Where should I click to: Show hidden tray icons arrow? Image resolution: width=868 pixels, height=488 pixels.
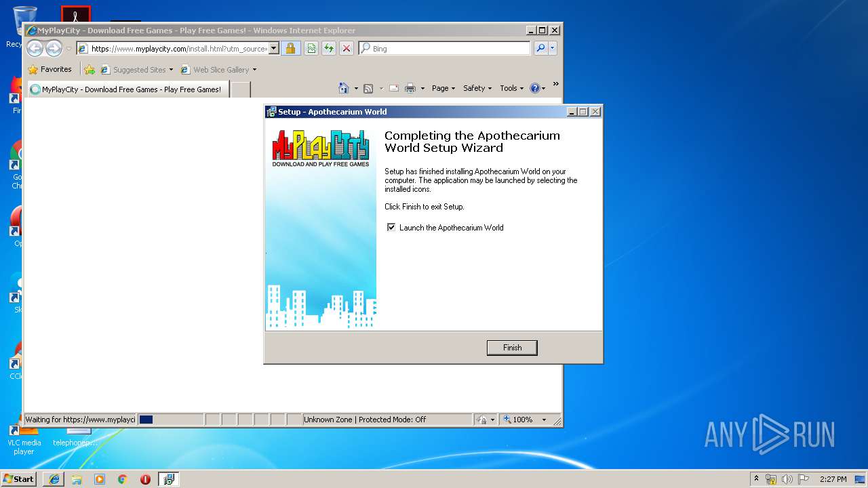756,479
